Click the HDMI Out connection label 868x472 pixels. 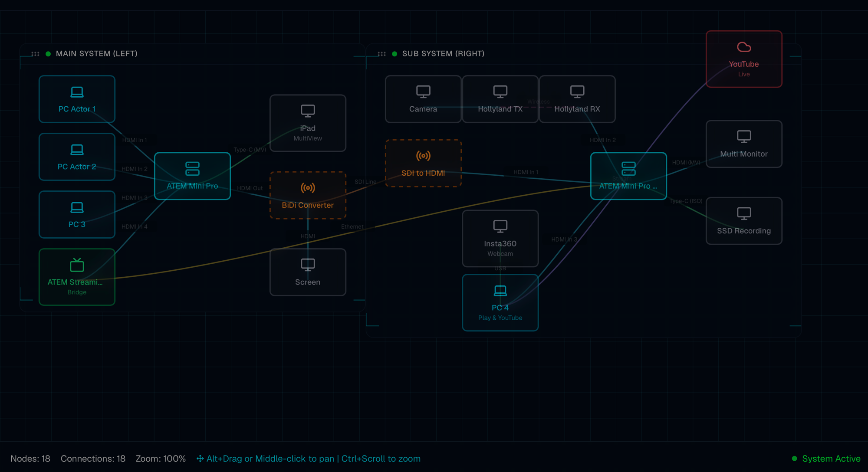tap(250, 188)
